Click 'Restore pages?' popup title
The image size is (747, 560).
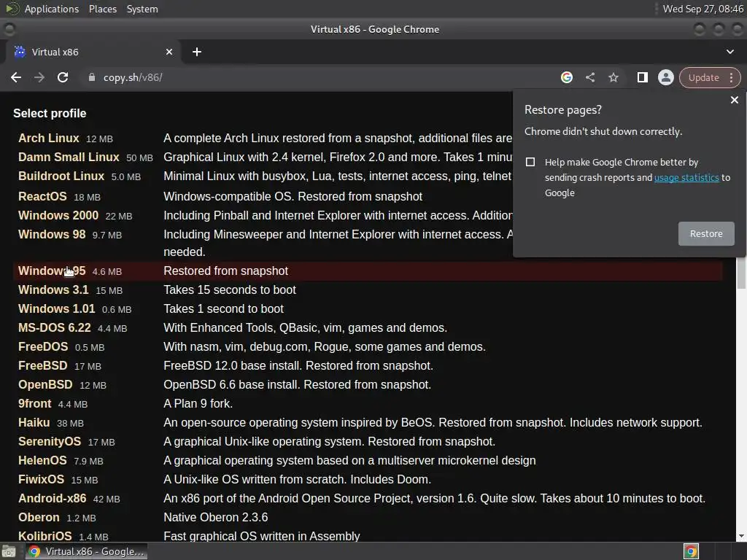[x=563, y=110]
